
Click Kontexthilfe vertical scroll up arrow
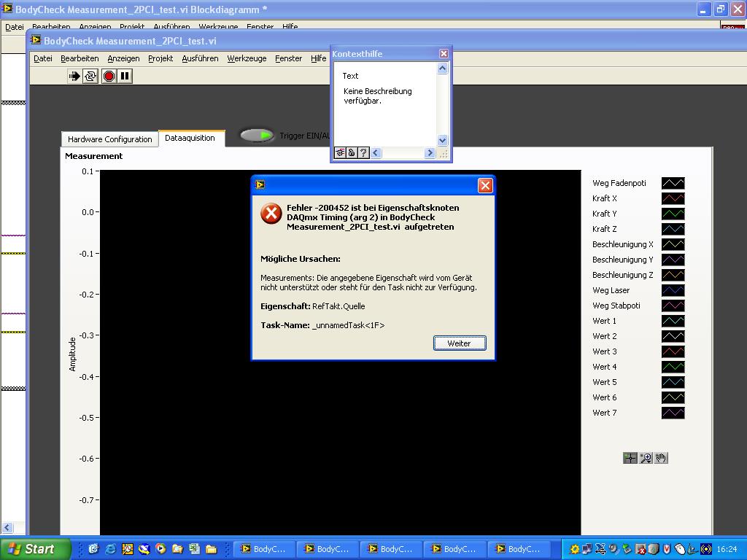click(x=442, y=69)
